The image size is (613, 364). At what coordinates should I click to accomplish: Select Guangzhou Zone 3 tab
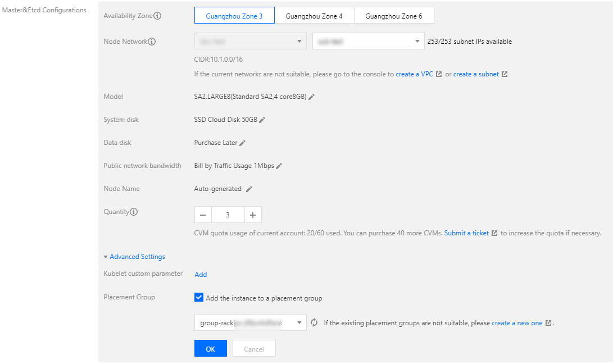(234, 16)
